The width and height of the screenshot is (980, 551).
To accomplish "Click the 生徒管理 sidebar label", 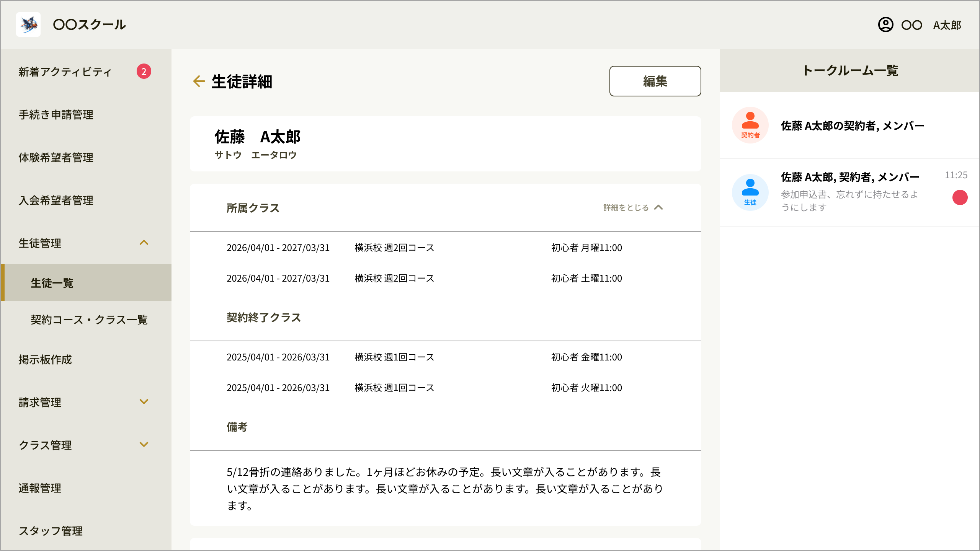I will point(40,243).
